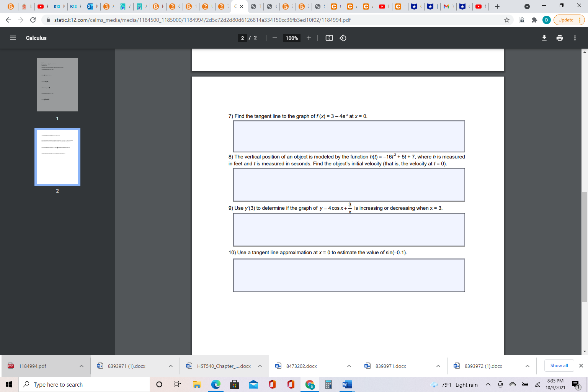This screenshot has height=392, width=588.
Task: Open the chevron menu for 8393972 (1).docx
Action: [x=528, y=366]
